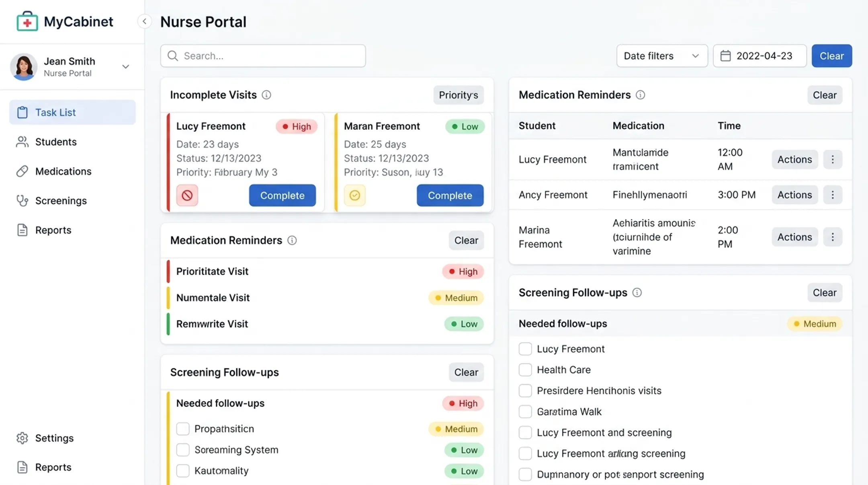Expand the Jean Smith account menu chevron
This screenshot has width=868, height=485.
(x=126, y=67)
